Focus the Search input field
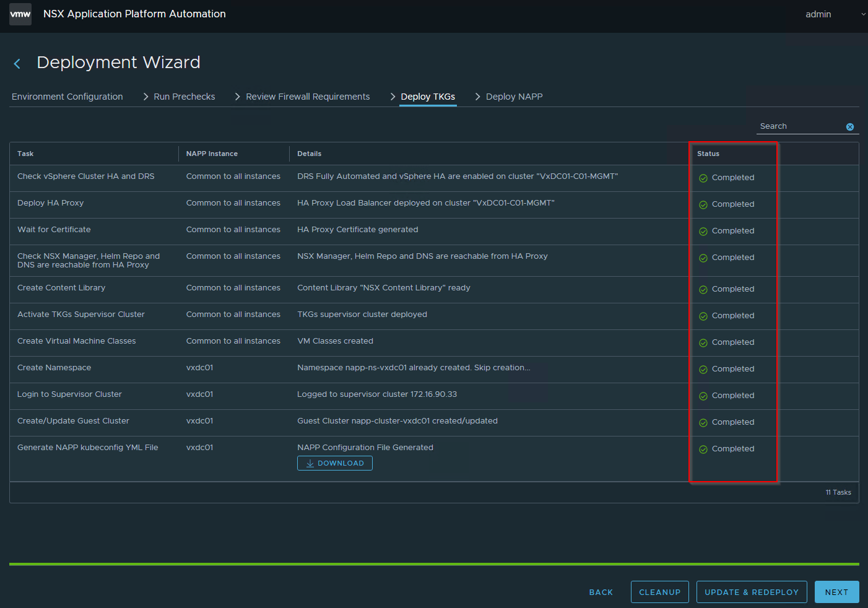 tap(801, 126)
